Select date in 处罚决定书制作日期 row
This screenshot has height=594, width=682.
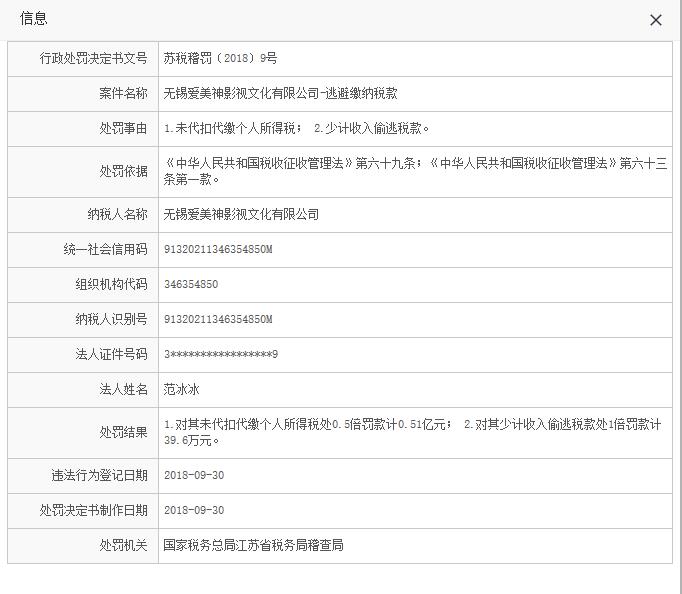click(x=194, y=511)
